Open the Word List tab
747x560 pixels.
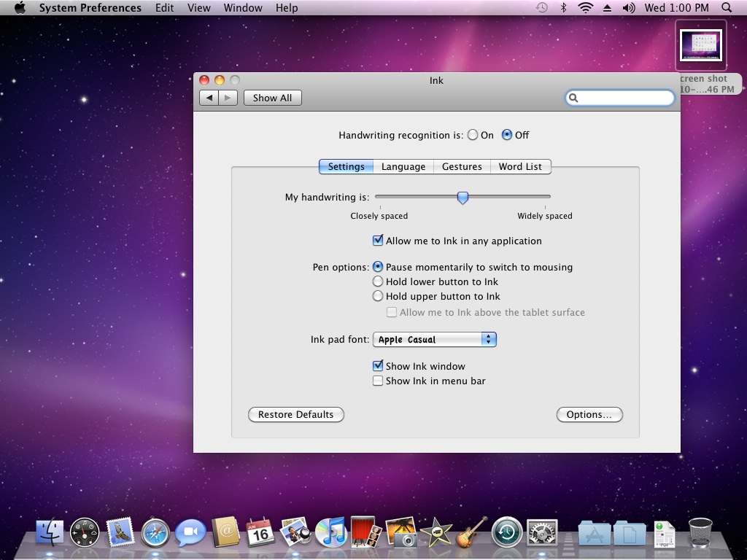520,167
